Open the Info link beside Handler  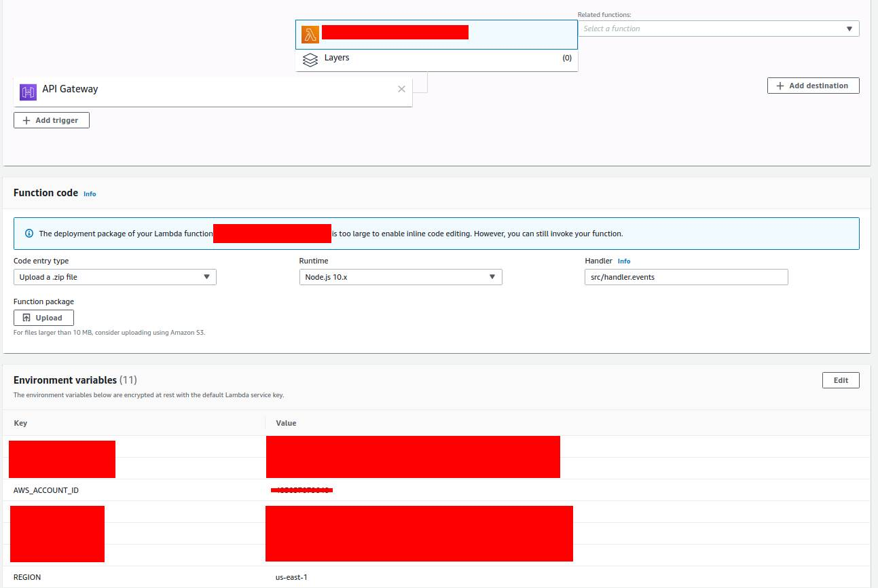click(624, 261)
